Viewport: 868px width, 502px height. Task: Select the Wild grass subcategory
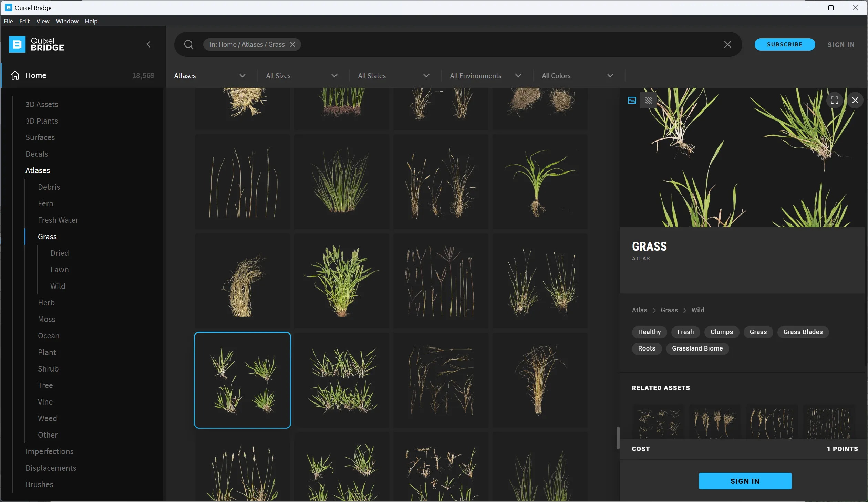click(x=58, y=286)
